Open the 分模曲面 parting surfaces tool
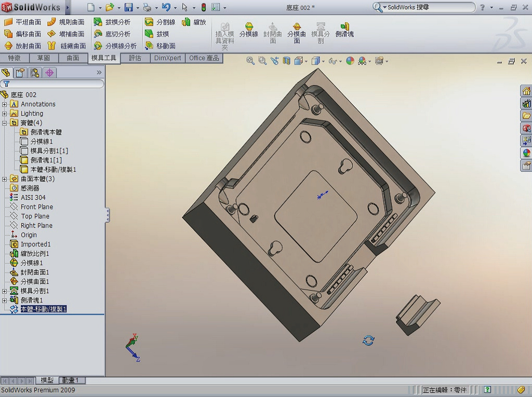532x397 pixels. 297,33
